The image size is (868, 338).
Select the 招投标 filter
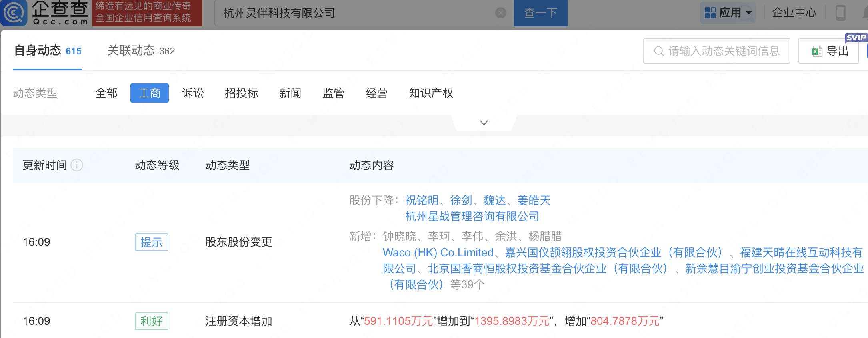tap(242, 93)
